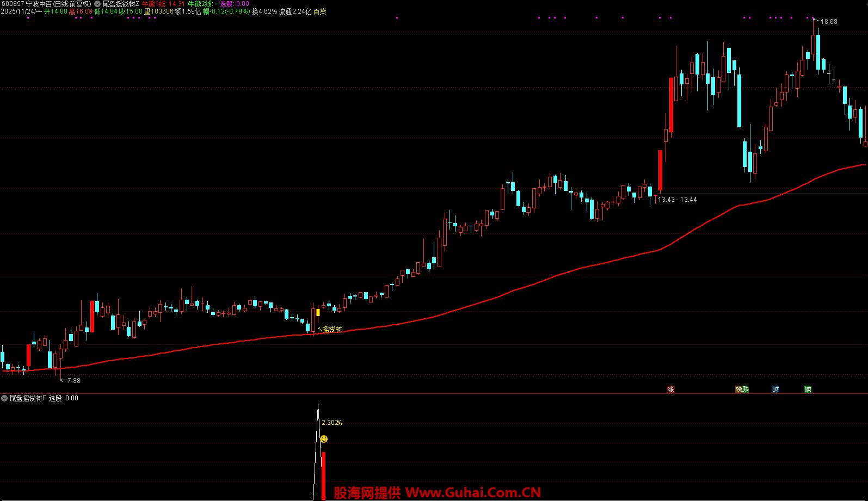Click the yellow smiley face signal icon
The height and width of the screenshot is (501, 868).
pos(324,439)
